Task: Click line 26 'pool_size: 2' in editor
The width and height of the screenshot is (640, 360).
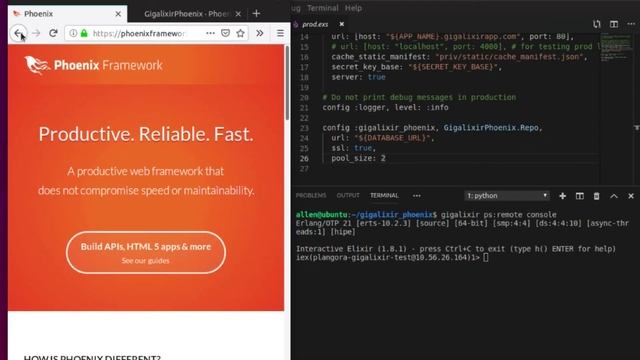Action: tap(358, 158)
